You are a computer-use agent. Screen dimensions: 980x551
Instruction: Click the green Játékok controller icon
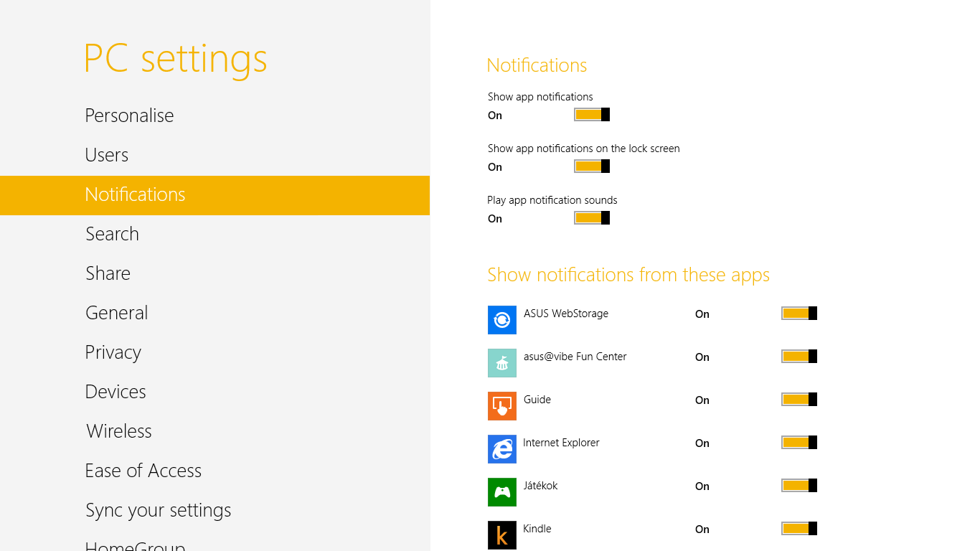[x=501, y=492]
